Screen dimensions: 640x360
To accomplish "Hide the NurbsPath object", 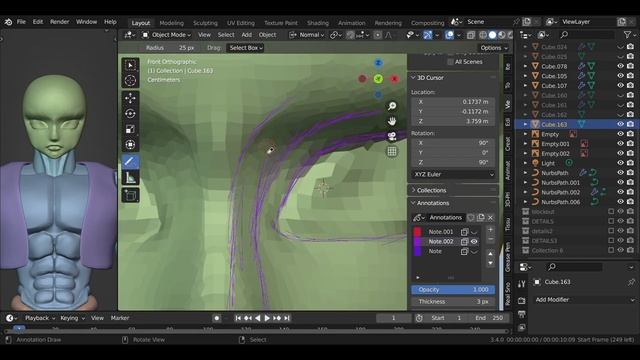I will point(620,173).
